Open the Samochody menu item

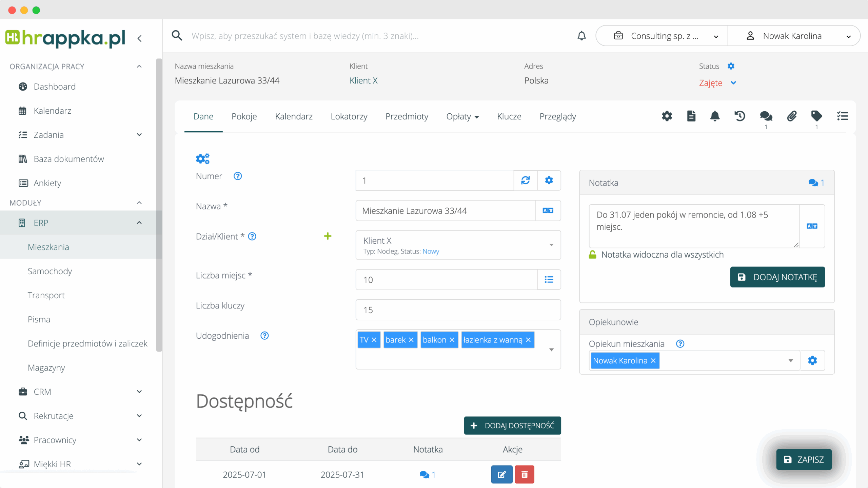(x=50, y=271)
